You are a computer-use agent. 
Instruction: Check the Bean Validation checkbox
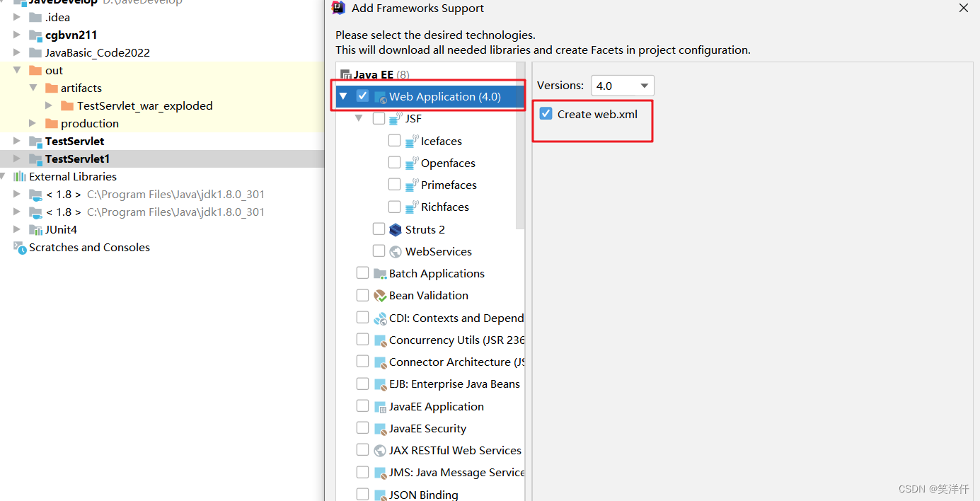[x=363, y=294]
